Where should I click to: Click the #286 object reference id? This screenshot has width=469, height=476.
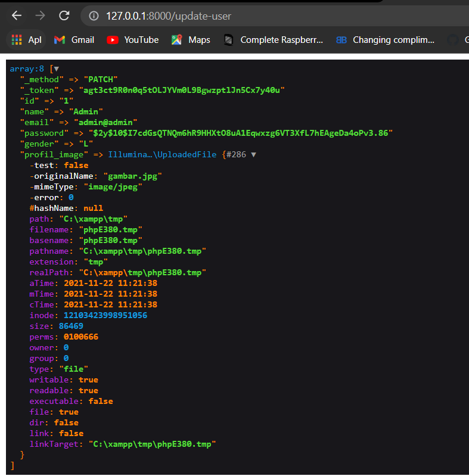click(236, 154)
